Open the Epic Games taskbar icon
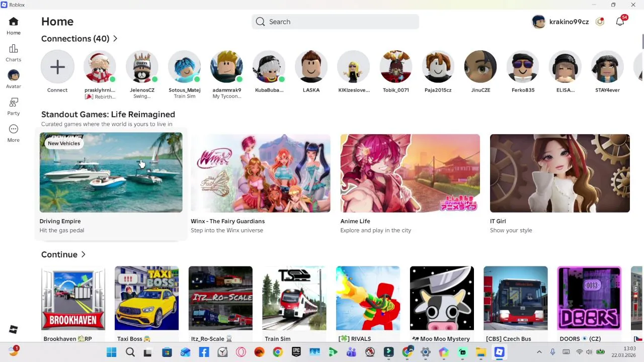This screenshot has width=644, height=362. click(296, 352)
